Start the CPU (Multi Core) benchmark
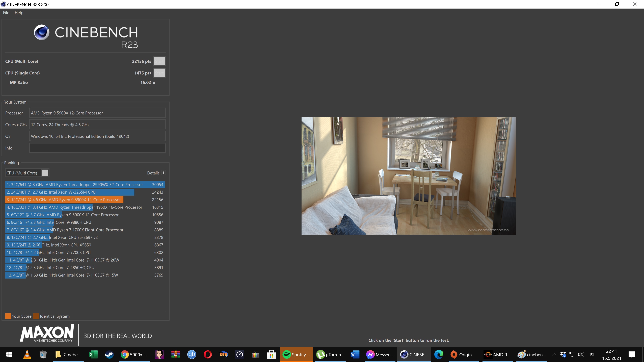This screenshot has width=644, height=362. (159, 61)
